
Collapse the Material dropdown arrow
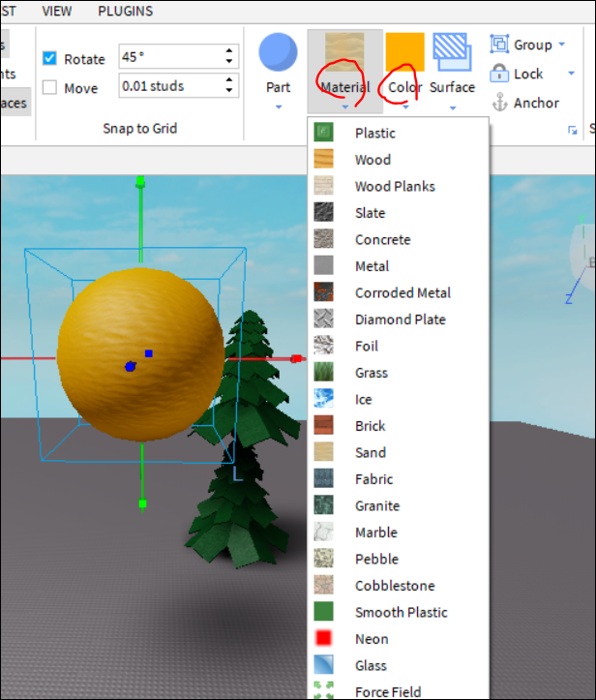click(x=344, y=107)
